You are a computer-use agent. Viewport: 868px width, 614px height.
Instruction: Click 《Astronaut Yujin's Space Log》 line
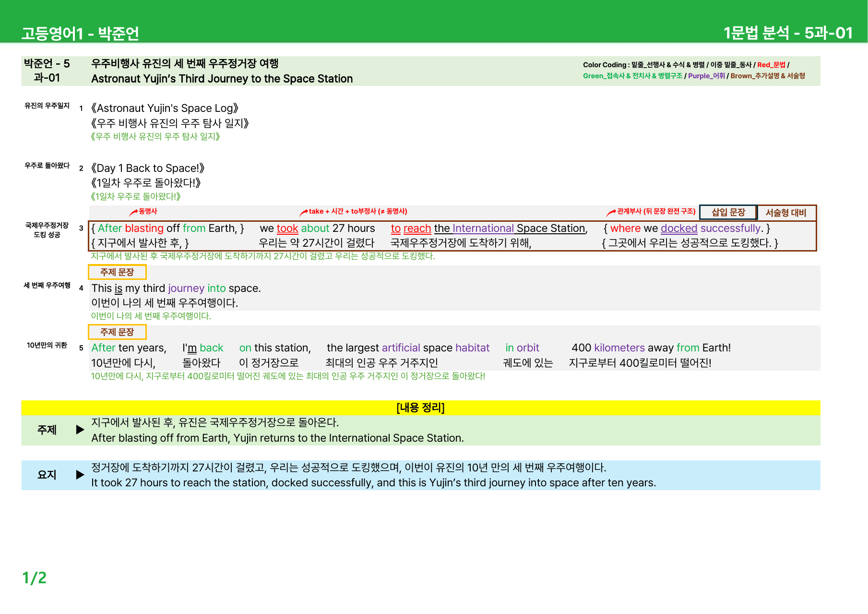pos(165,108)
